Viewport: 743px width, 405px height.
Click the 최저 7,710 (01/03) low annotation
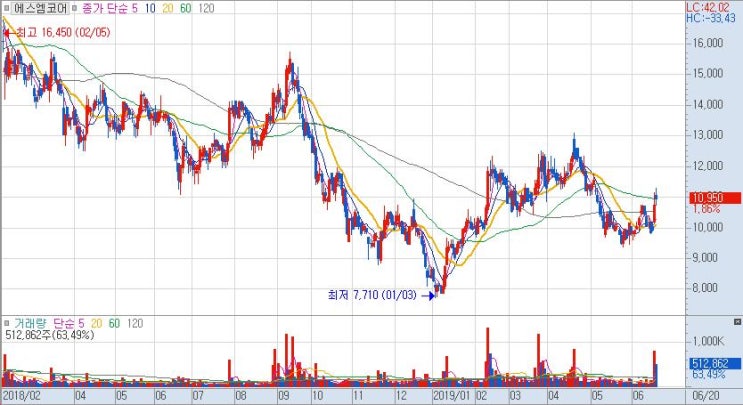coord(381,295)
